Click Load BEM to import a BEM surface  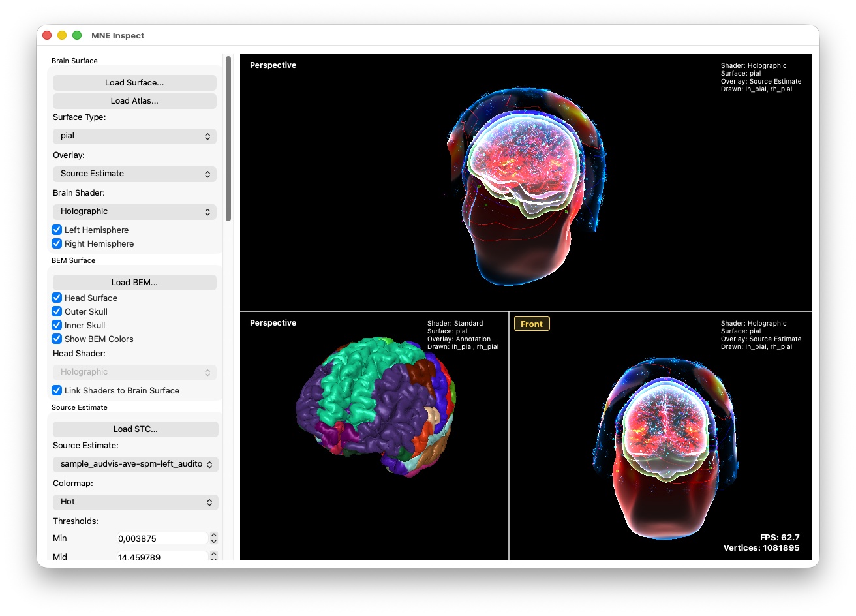[134, 282]
